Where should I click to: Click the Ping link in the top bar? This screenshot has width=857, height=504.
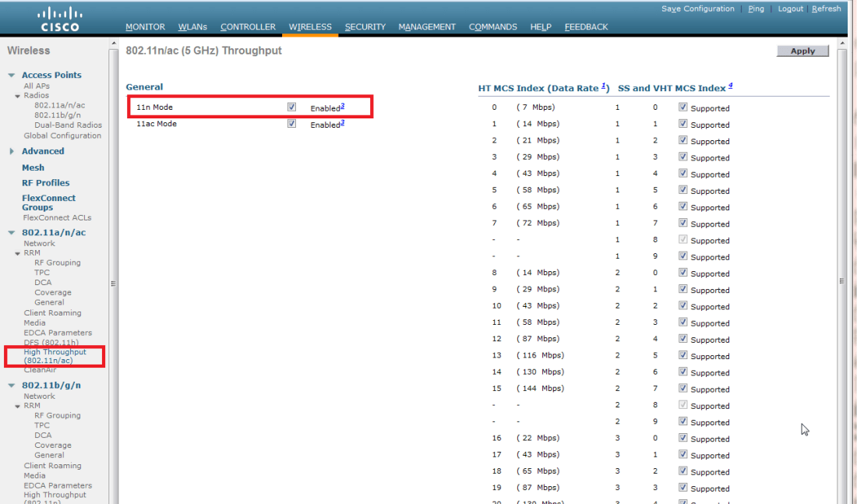click(x=756, y=9)
